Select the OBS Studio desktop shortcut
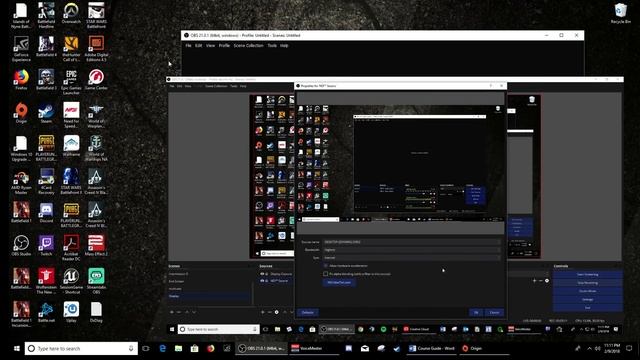 (21, 246)
